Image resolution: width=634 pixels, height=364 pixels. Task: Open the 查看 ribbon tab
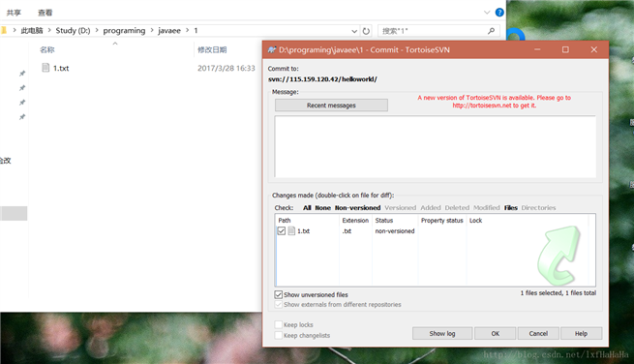(45, 13)
